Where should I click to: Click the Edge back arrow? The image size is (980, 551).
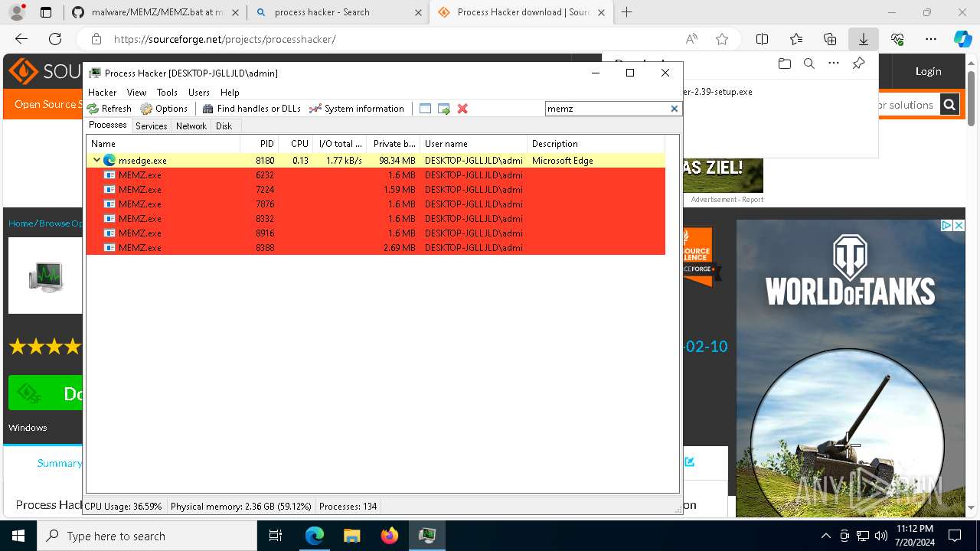pyautogui.click(x=21, y=39)
